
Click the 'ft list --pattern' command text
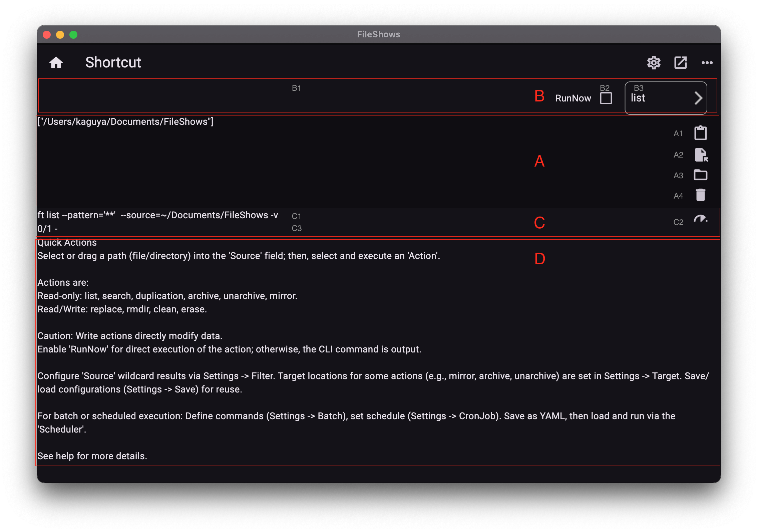click(x=157, y=215)
